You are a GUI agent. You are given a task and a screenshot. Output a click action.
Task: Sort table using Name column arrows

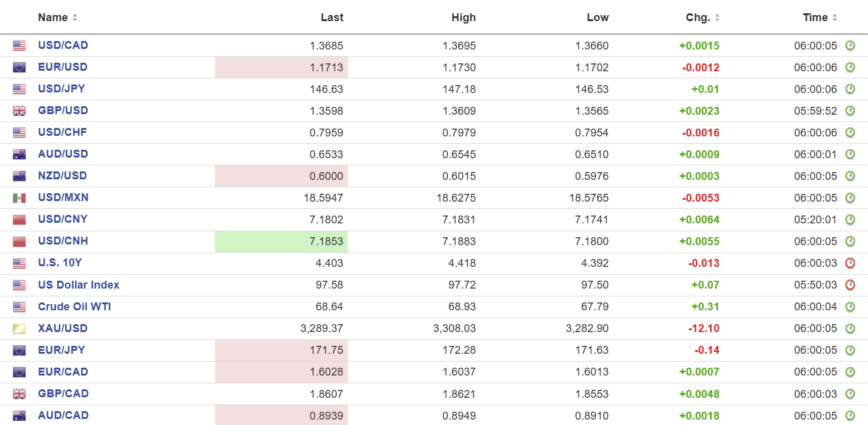pyautogui.click(x=75, y=18)
